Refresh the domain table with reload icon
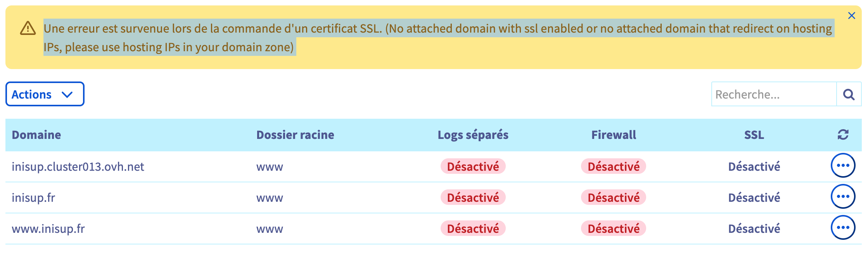Screen dimensions: 868x253 [843, 135]
